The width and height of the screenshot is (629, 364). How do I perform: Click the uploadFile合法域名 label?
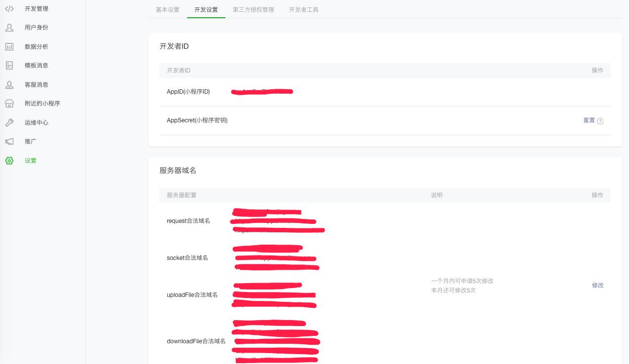(x=192, y=295)
